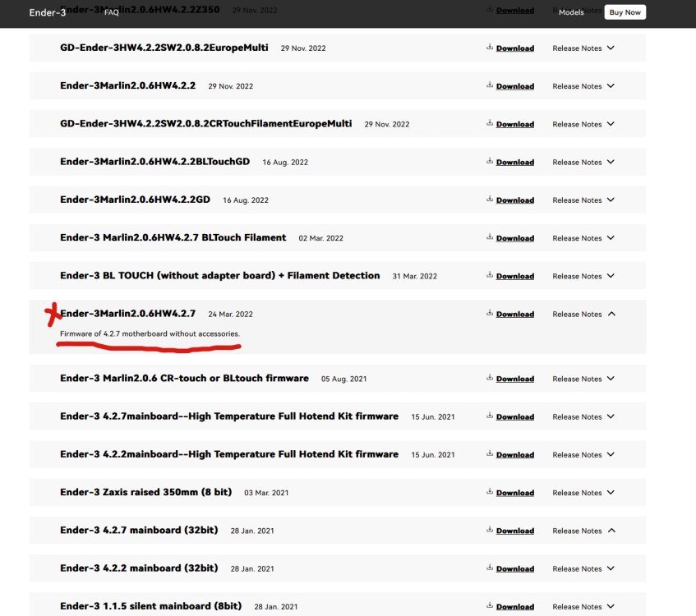Click download icon for 4.2.2mainboard High Temperature firmware
This screenshot has width=696, height=616.
pos(490,453)
